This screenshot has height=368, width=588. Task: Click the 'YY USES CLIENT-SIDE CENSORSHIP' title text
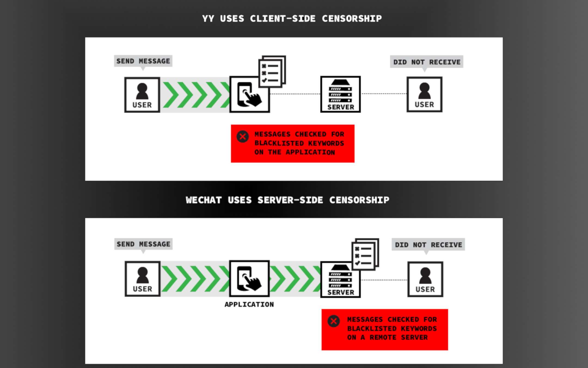[294, 18]
